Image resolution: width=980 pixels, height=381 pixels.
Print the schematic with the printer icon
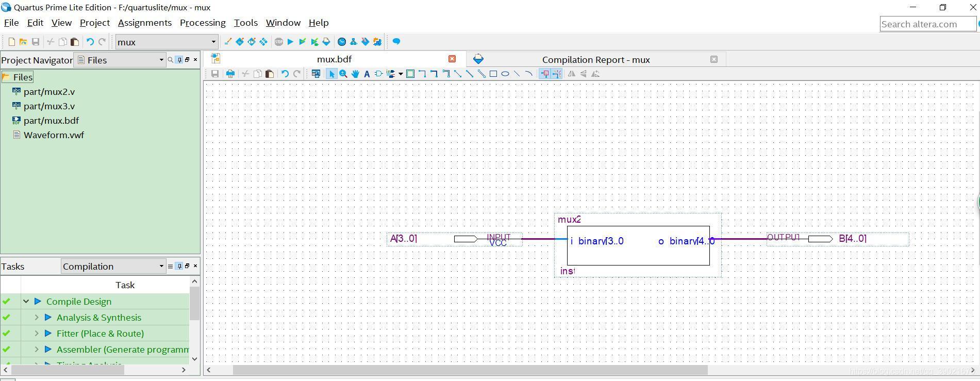point(230,74)
